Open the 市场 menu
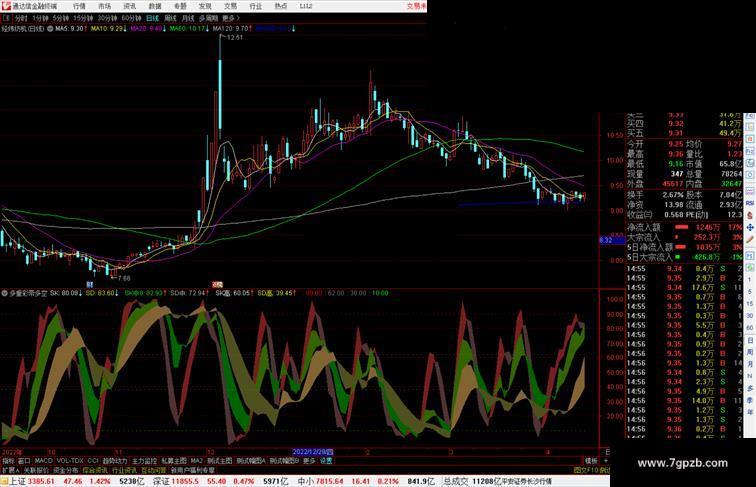756x487 pixels. pos(104,6)
